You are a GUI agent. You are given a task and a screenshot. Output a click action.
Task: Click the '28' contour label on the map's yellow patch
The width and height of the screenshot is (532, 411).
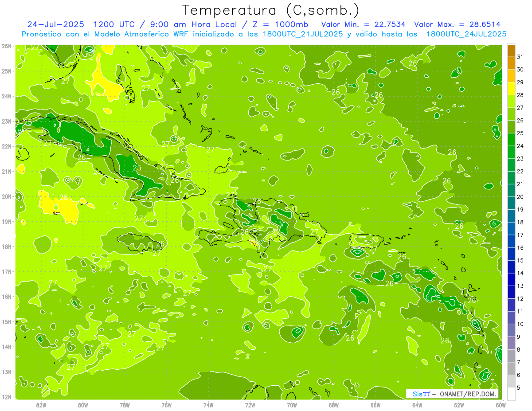coord(64,198)
